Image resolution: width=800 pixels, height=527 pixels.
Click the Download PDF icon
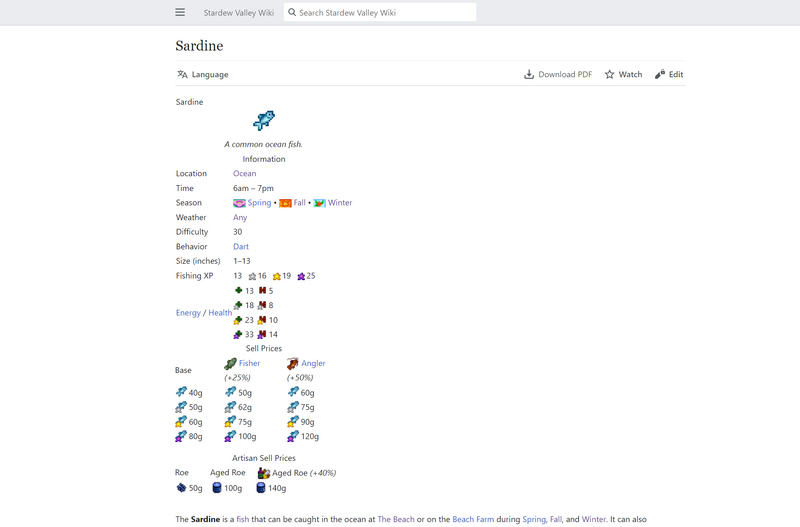tap(529, 74)
